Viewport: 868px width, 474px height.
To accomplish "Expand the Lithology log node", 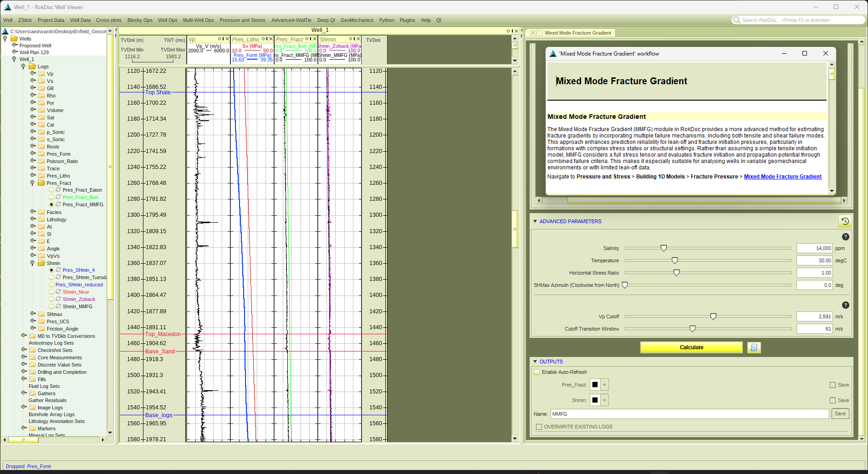I will pyautogui.click(x=33, y=219).
